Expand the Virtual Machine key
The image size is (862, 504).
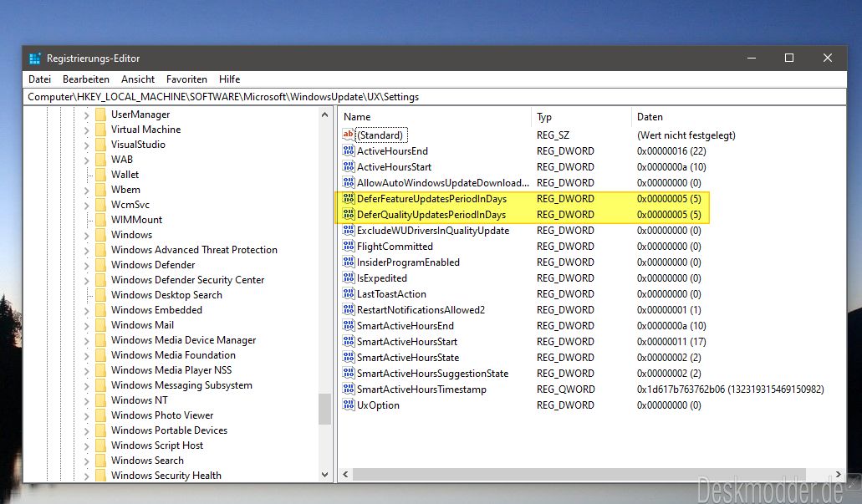(86, 130)
